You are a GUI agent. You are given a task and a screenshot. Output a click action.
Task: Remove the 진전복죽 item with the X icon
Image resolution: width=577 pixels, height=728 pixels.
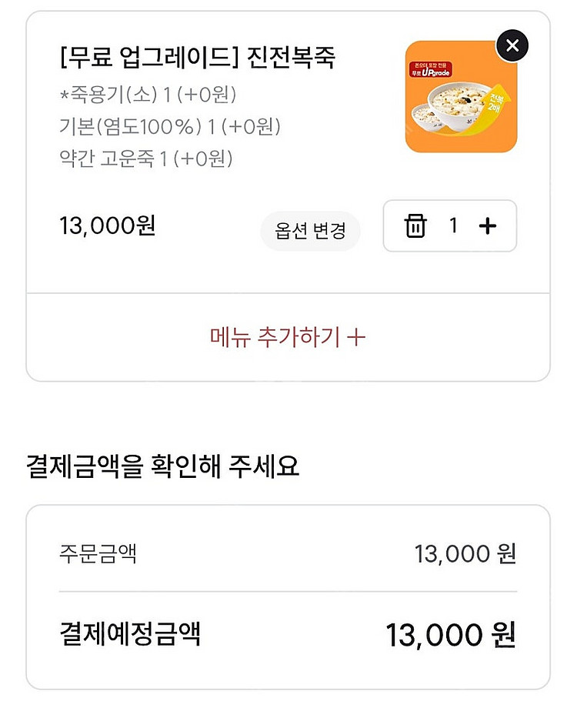(x=512, y=45)
